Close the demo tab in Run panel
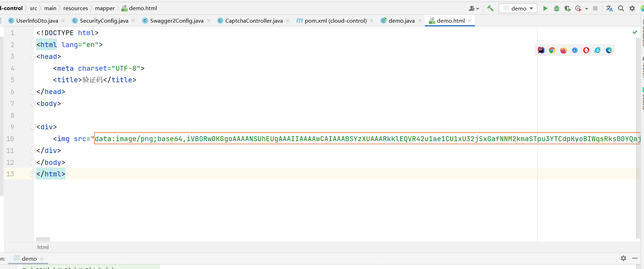644x269 pixels. [x=42, y=259]
